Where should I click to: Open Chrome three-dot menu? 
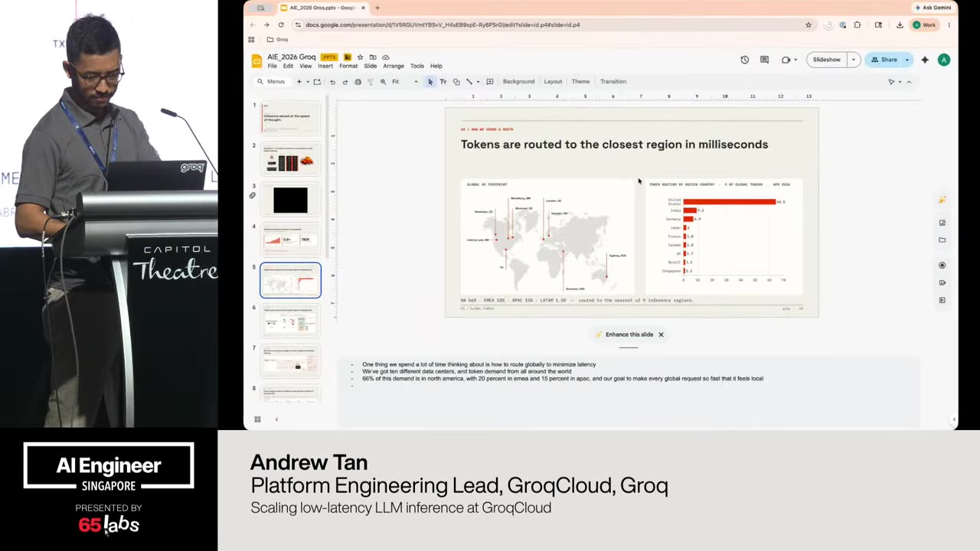(949, 24)
